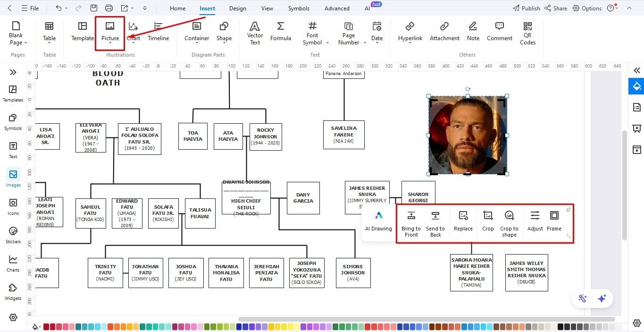Screen dimensions: 644x332
Task: Select AI Drawing on the image toolbar
Action: pyautogui.click(x=378, y=221)
